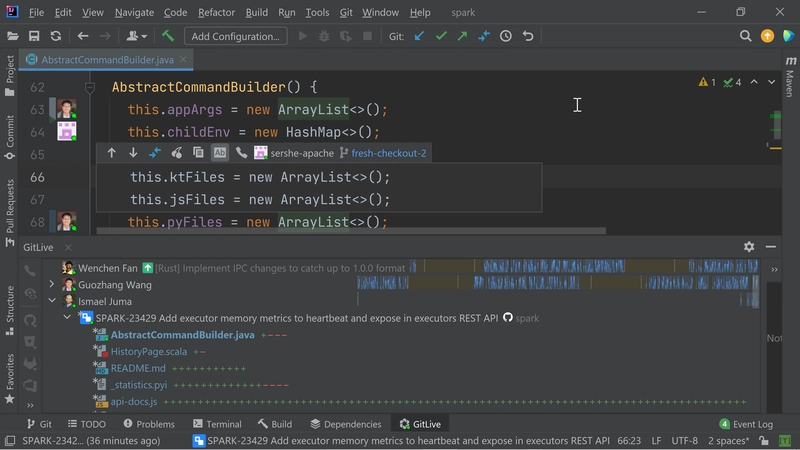The height and width of the screenshot is (450, 800).
Task: Open Git history clock icon
Action: click(506, 36)
